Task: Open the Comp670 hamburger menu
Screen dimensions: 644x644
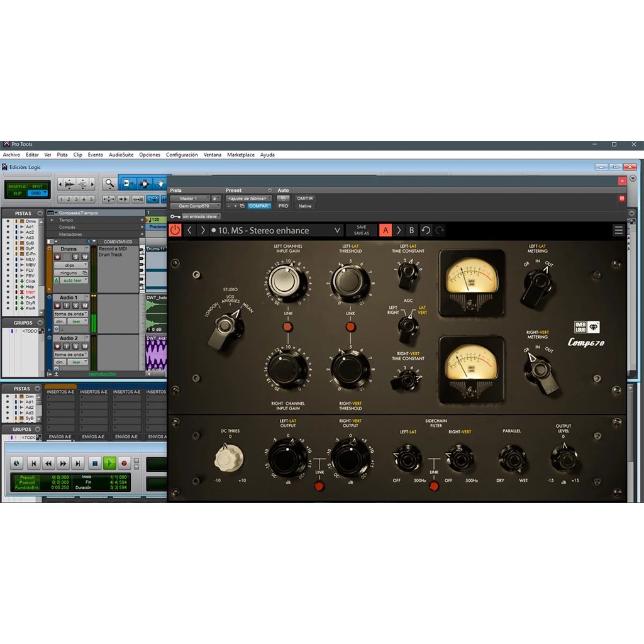Action: point(619,230)
